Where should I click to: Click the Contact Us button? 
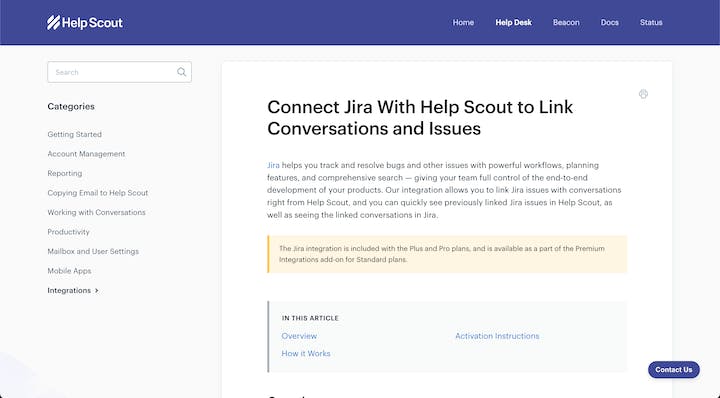click(x=674, y=370)
